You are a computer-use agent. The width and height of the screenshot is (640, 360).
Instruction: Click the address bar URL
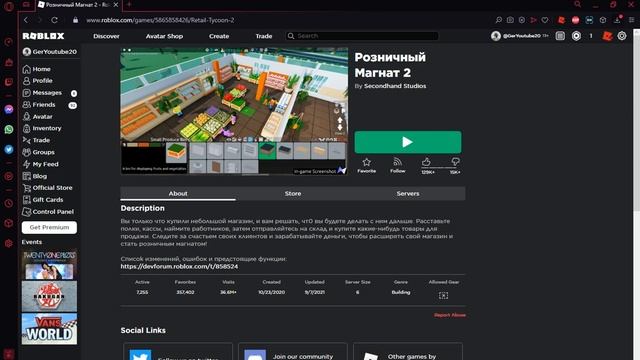click(159, 20)
